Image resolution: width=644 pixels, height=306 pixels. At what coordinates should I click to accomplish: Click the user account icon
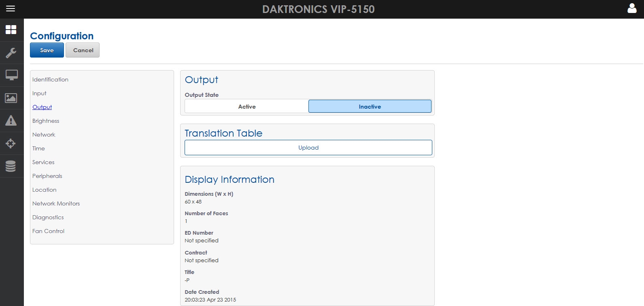632,9
